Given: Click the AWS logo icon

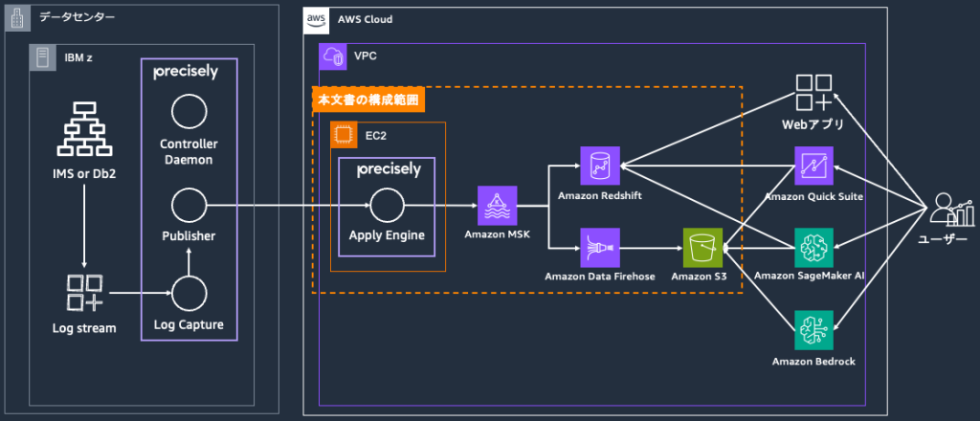Looking at the screenshot, I should [x=316, y=20].
